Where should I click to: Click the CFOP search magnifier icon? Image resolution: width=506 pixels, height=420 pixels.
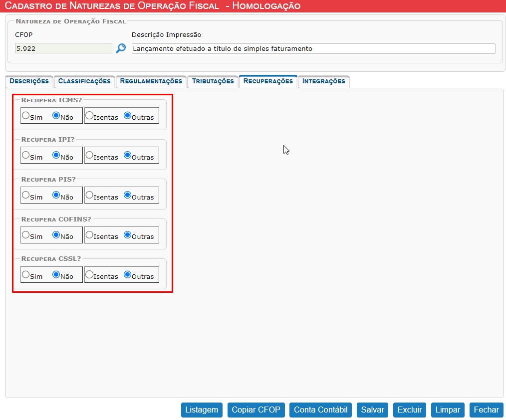(121, 48)
